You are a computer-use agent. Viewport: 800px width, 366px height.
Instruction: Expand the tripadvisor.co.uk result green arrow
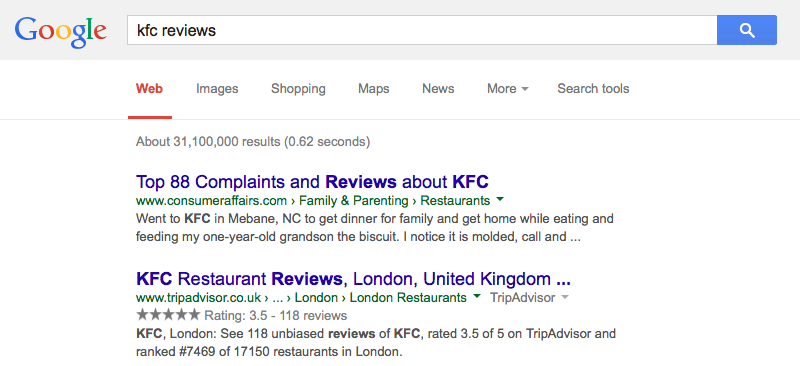click(477, 296)
